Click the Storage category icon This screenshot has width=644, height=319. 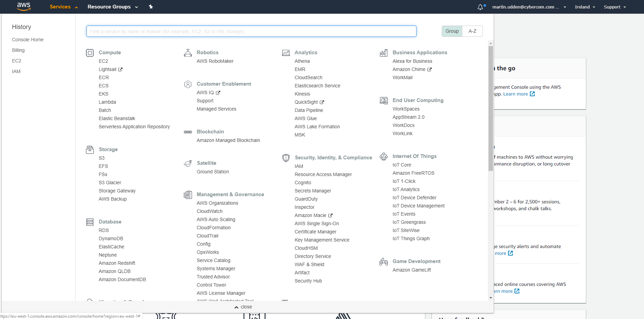90,149
